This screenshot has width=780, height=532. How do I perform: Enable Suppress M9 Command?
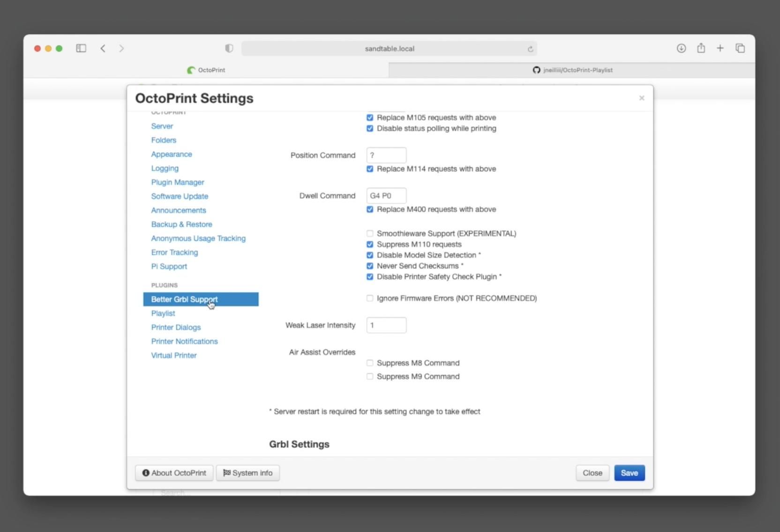[370, 377]
